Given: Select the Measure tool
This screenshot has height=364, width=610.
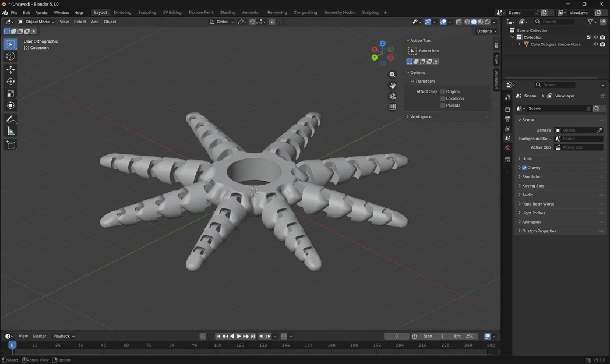Looking at the screenshot, I should 10,130.
